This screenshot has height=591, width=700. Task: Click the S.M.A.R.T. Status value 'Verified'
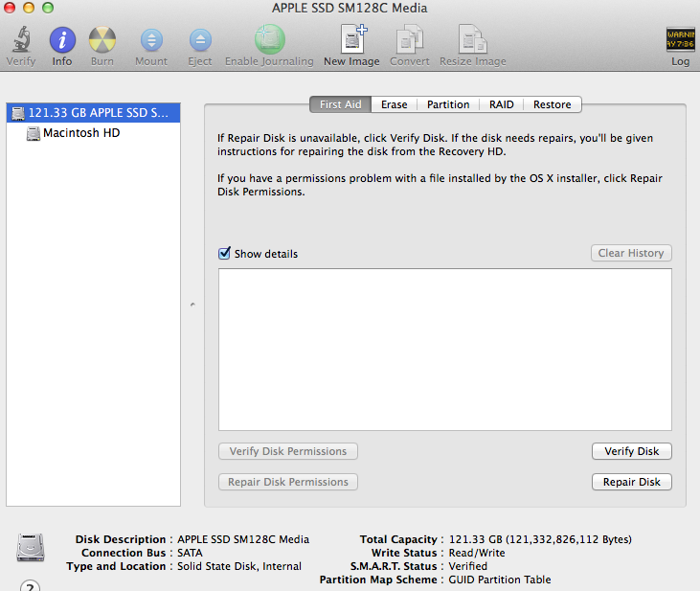coord(468,566)
